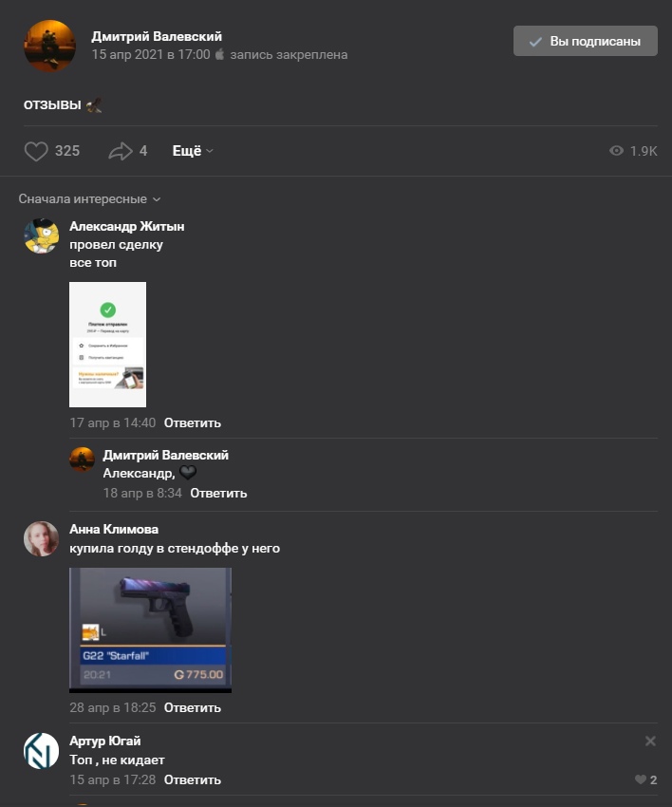Open Дмитрий Валевский's profile avatar in the post header

tap(50, 46)
